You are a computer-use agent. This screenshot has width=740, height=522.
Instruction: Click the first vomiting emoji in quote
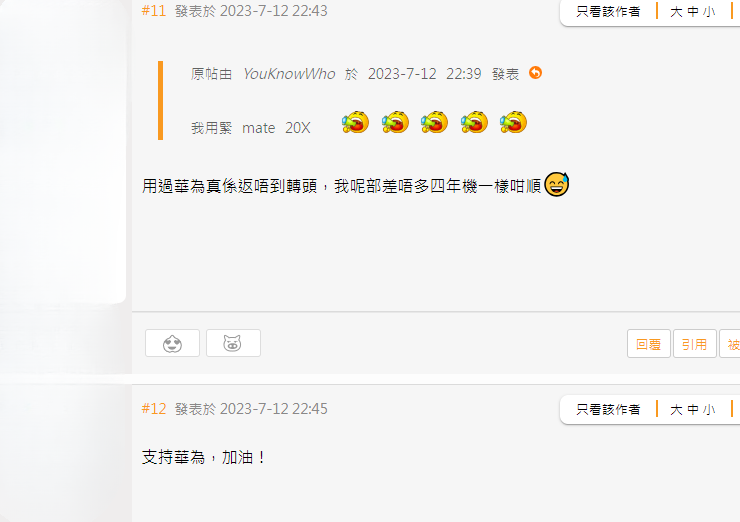[355, 122]
